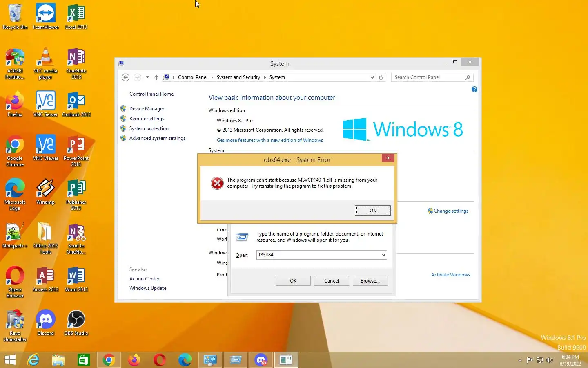The width and height of the screenshot is (588, 368).
Task: Expand the Open combo box dropdown arrow
Action: (383, 255)
